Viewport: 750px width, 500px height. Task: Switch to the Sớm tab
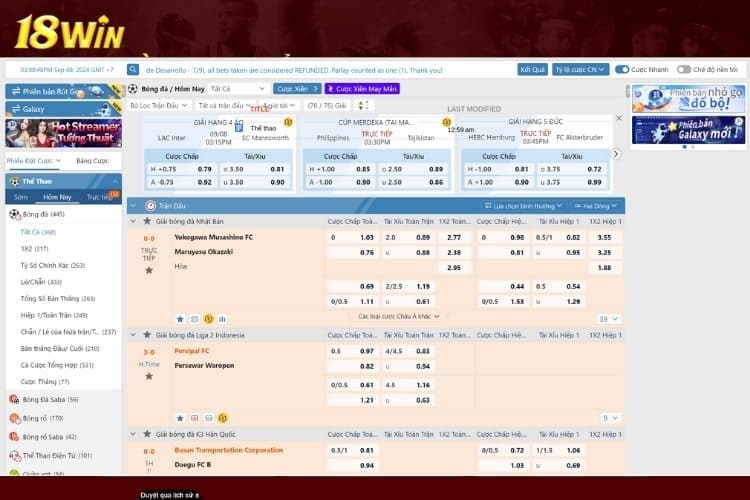(21, 197)
